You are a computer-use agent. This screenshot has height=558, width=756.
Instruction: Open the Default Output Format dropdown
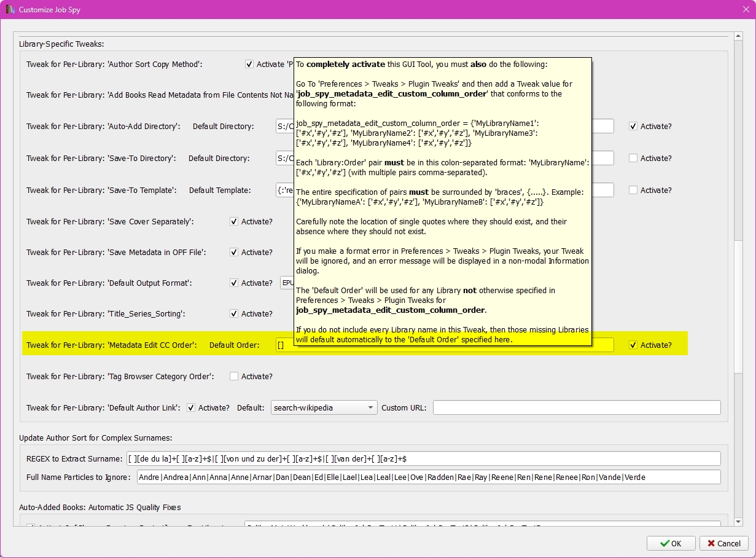pyautogui.click(x=287, y=283)
